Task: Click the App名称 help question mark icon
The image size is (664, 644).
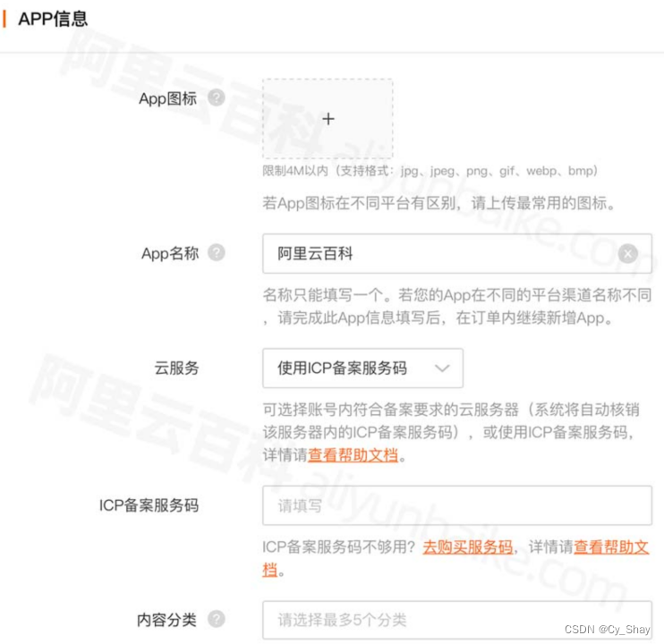Action: click(217, 253)
